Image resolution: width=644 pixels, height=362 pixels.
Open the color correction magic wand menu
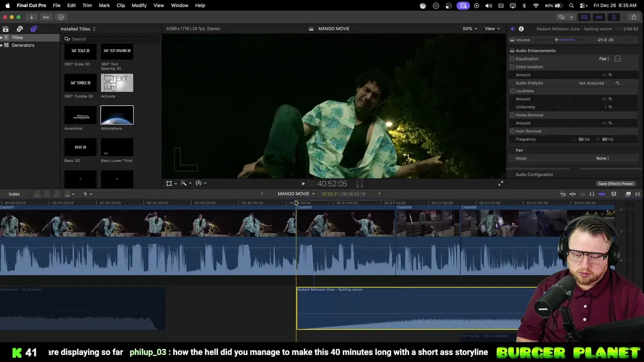pos(186,184)
